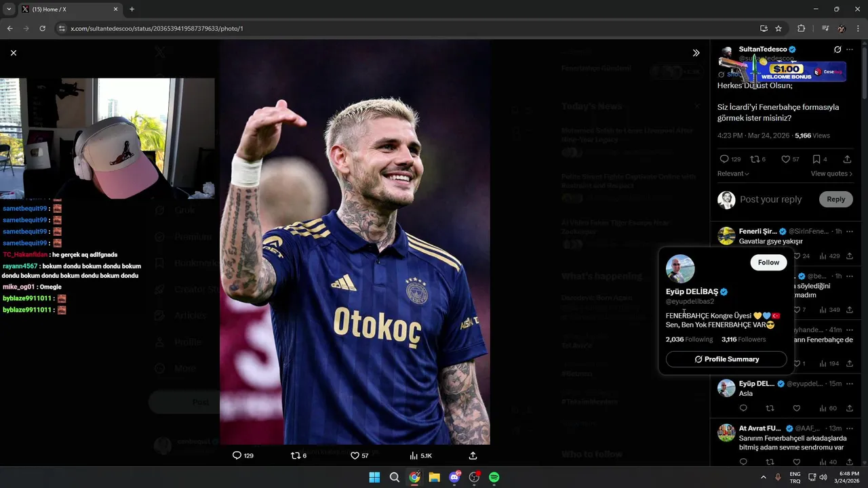This screenshot has width=868, height=488.
Task: Close the photo viewer with the X icon
Action: click(x=14, y=53)
